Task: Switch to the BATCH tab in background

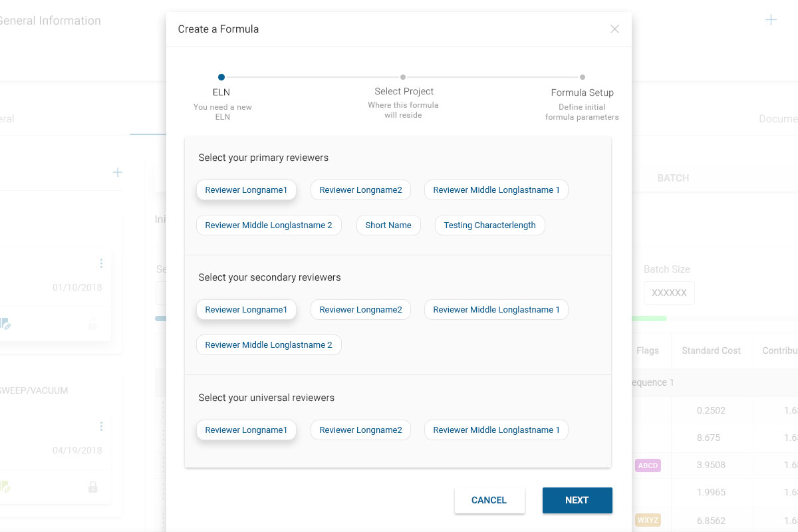Action: click(673, 178)
